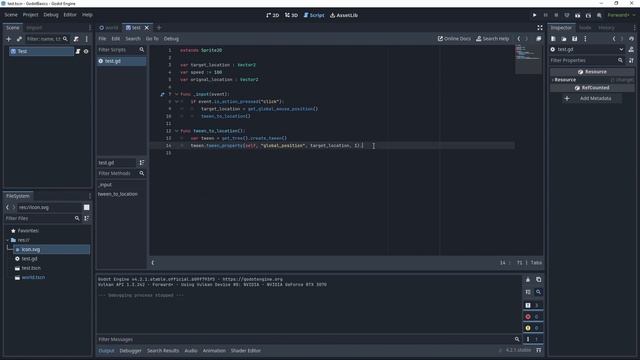Toggle visibility of Test node
The image size is (640, 360).
[86, 51]
